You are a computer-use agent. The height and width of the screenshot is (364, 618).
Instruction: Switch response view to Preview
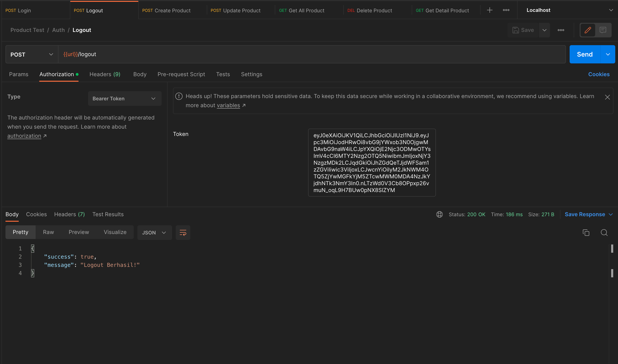pyautogui.click(x=79, y=232)
